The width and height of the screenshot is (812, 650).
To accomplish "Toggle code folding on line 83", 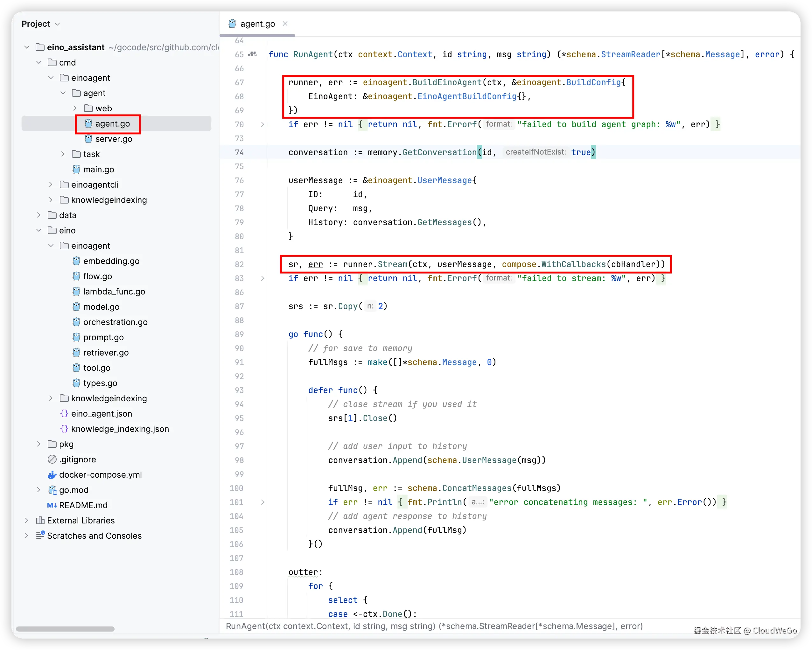I will coord(262,278).
